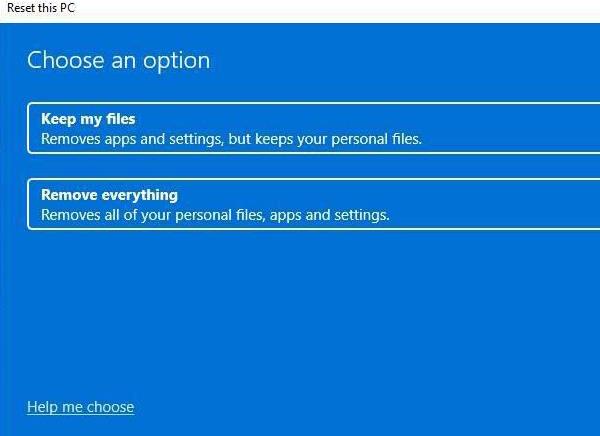600x436 pixels.
Task: Click the bold Keep my files label
Action: coord(88,119)
